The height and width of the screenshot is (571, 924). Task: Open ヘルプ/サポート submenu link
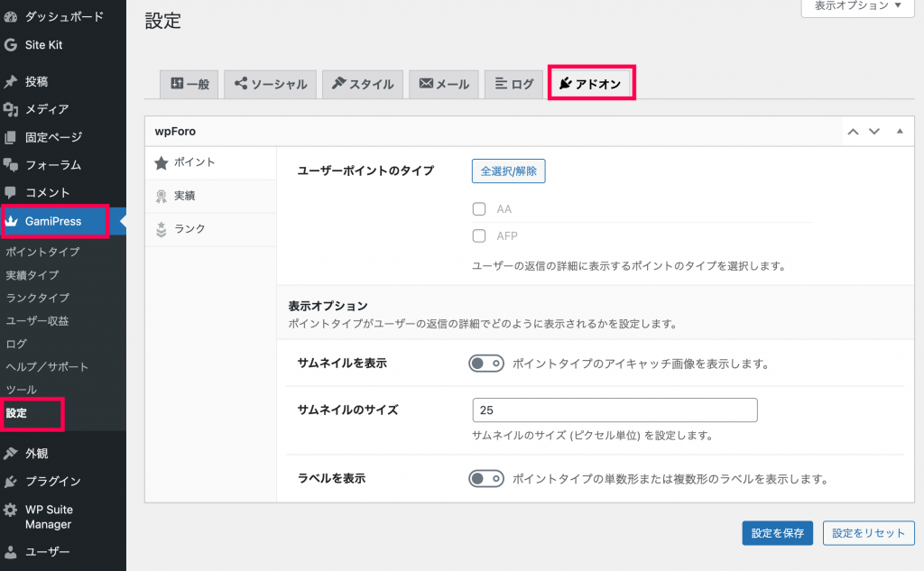point(47,366)
